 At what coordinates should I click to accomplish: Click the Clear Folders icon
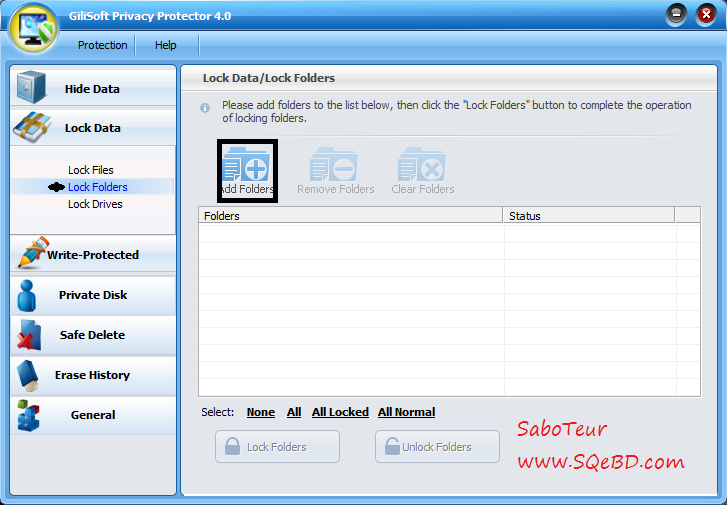point(421,165)
